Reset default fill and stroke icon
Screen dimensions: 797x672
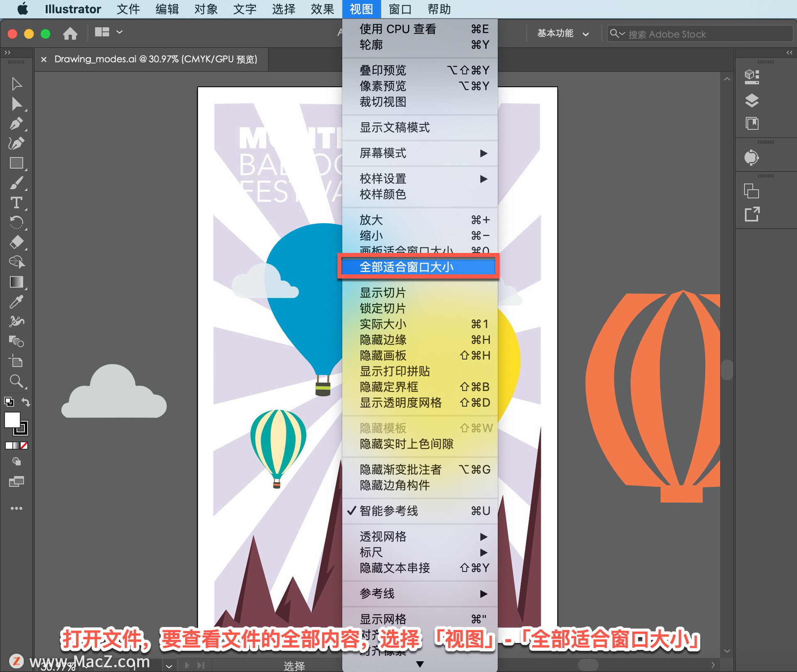[9, 402]
